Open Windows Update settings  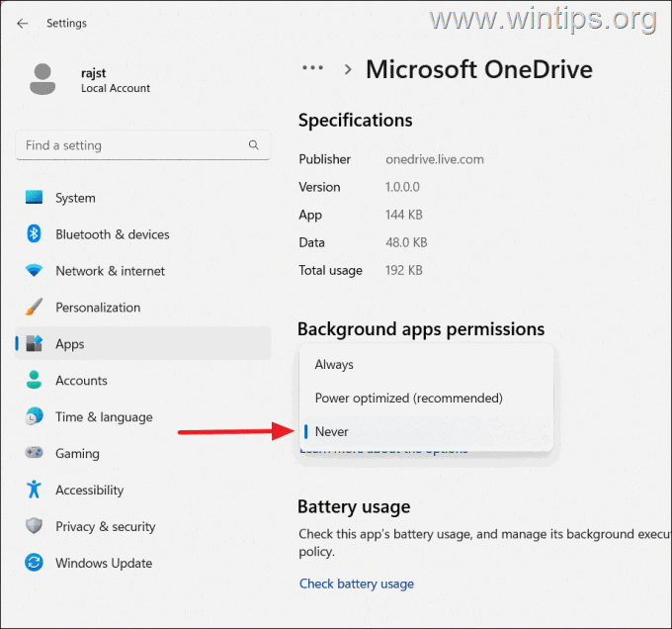(x=143, y=562)
